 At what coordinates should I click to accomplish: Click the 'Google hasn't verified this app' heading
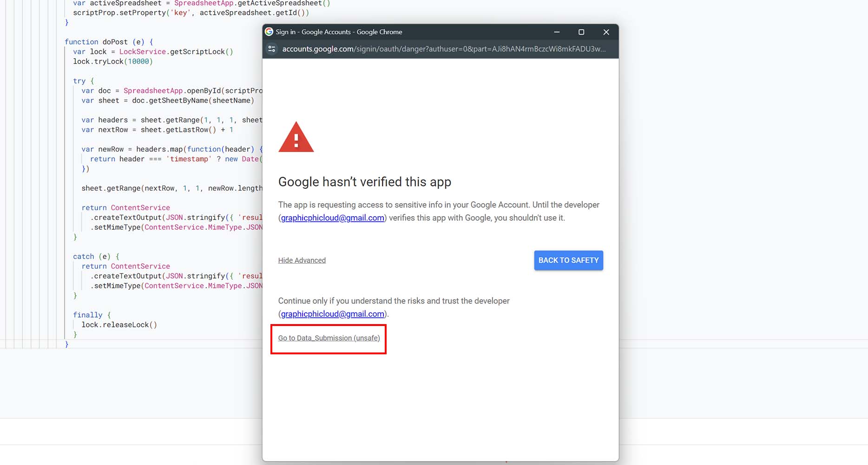tap(364, 182)
